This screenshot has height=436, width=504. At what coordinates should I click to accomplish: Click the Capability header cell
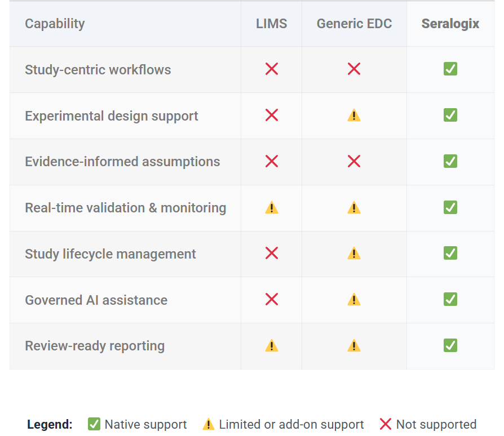click(55, 24)
